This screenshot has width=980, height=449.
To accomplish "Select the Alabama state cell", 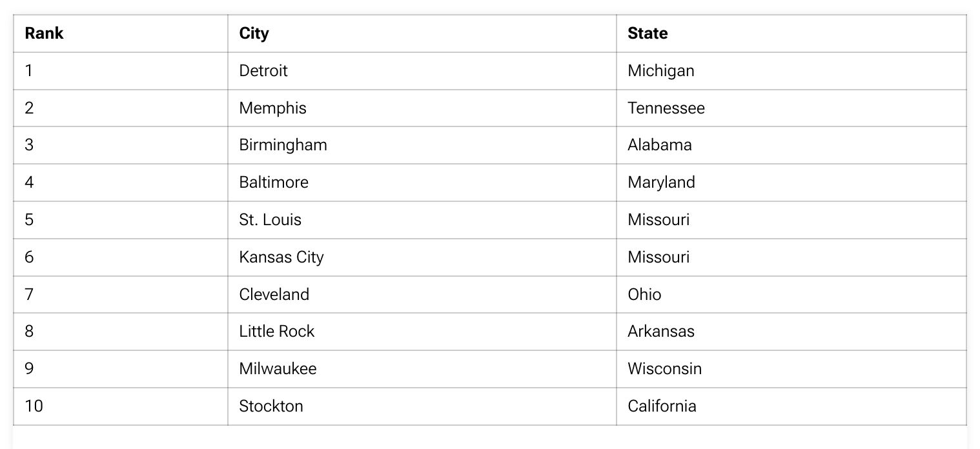I will click(x=660, y=145).
